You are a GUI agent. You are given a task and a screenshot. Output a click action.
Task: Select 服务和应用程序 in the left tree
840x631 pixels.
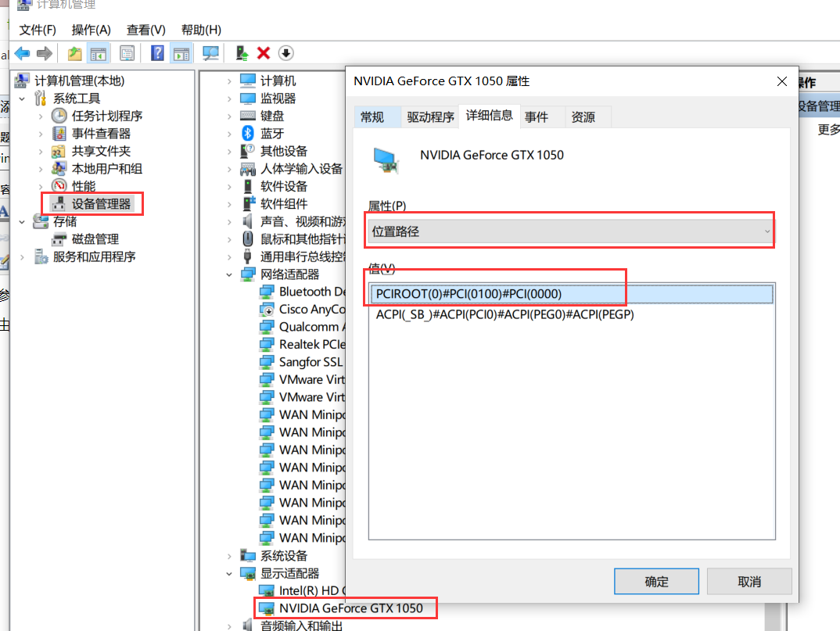[x=95, y=256]
